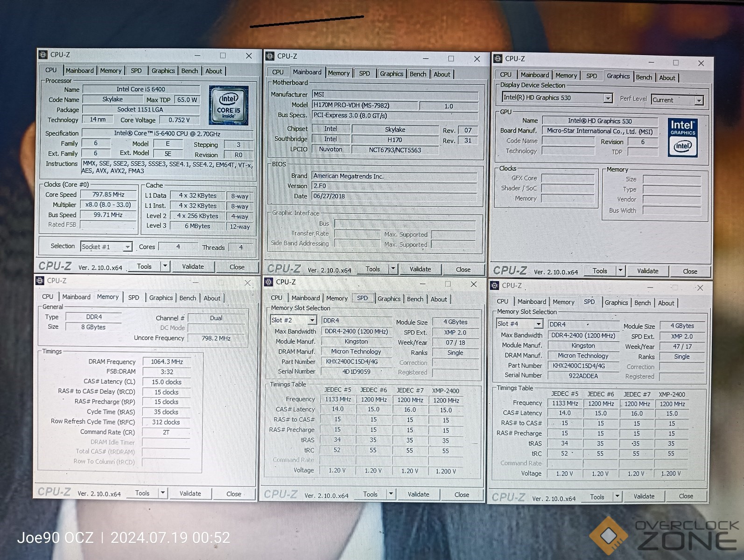Click Close button in Slot #4 SPD window
The height and width of the screenshot is (560, 744).
[x=686, y=496]
